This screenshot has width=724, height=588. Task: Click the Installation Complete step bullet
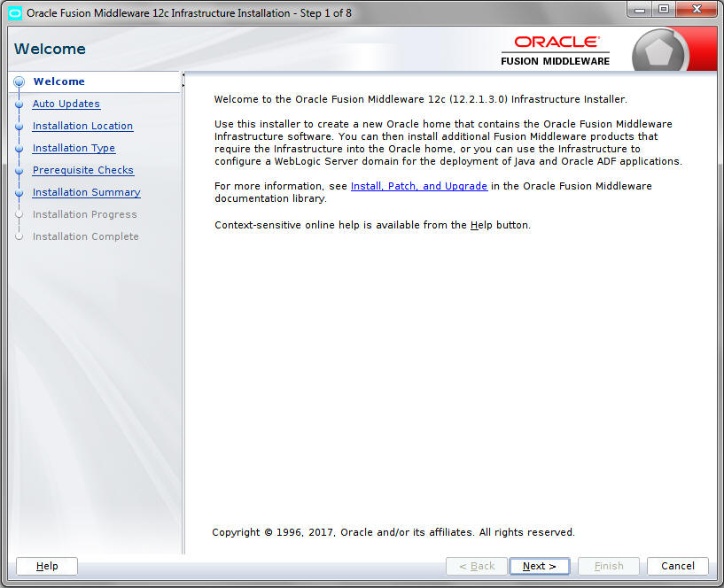[x=19, y=236]
